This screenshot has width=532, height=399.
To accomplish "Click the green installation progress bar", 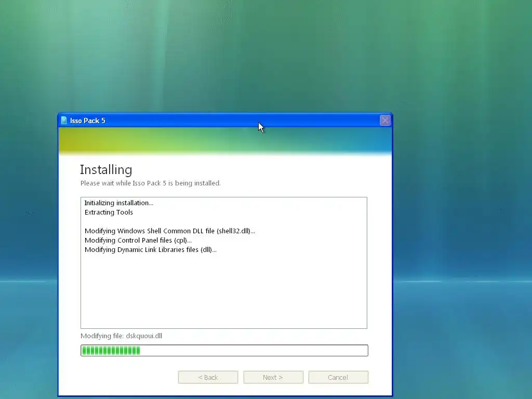I will click(x=224, y=351).
